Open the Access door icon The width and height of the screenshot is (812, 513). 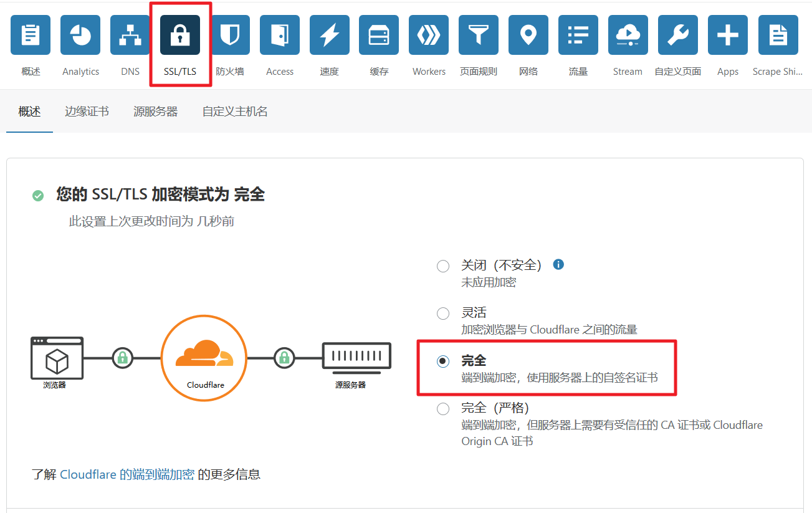pos(280,35)
